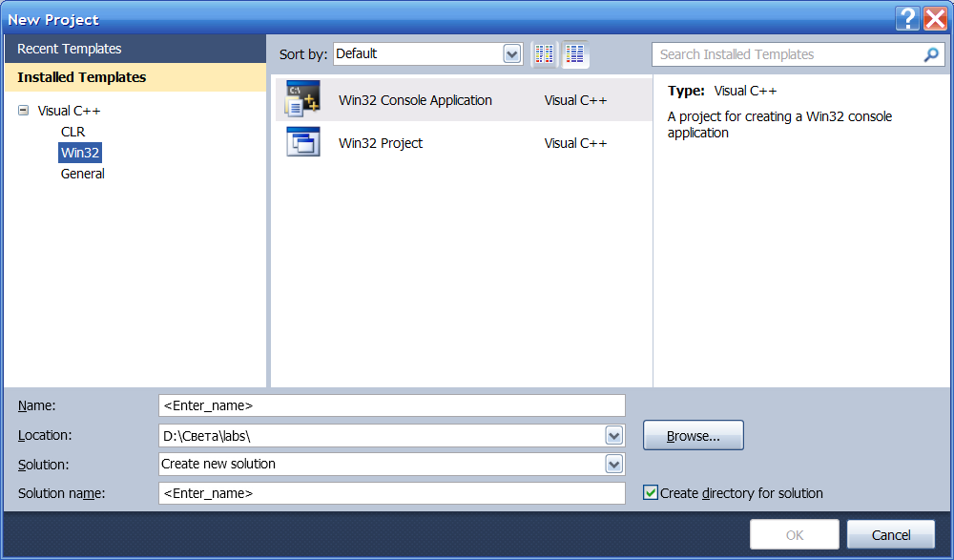Click the search magnifier icon
954x560 pixels.
[931, 54]
